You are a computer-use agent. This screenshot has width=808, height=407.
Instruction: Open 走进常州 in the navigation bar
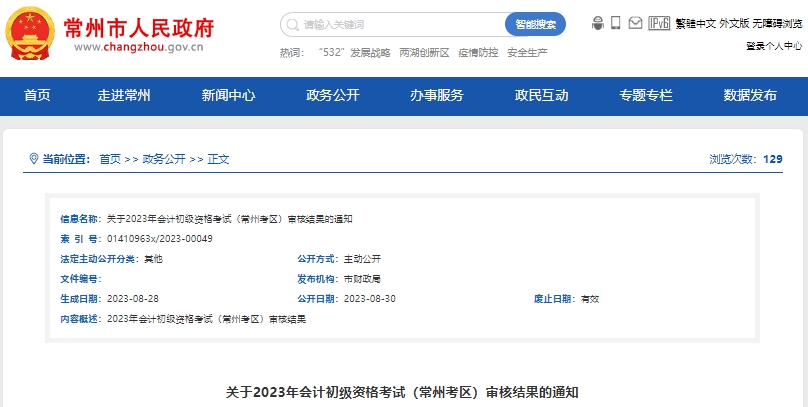[x=124, y=96]
